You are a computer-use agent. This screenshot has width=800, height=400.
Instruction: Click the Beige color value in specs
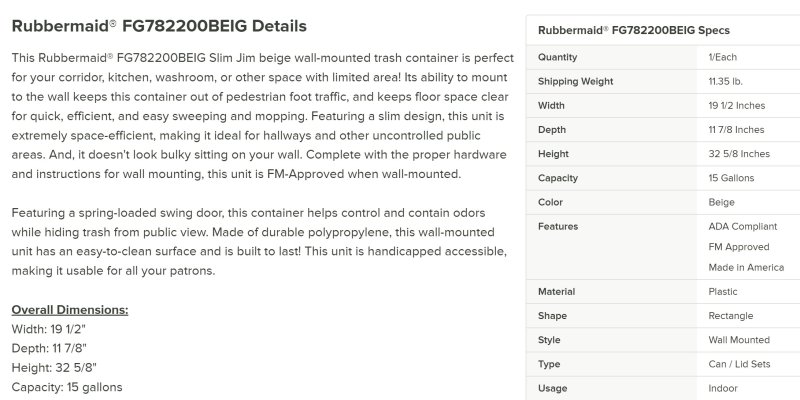723,202
